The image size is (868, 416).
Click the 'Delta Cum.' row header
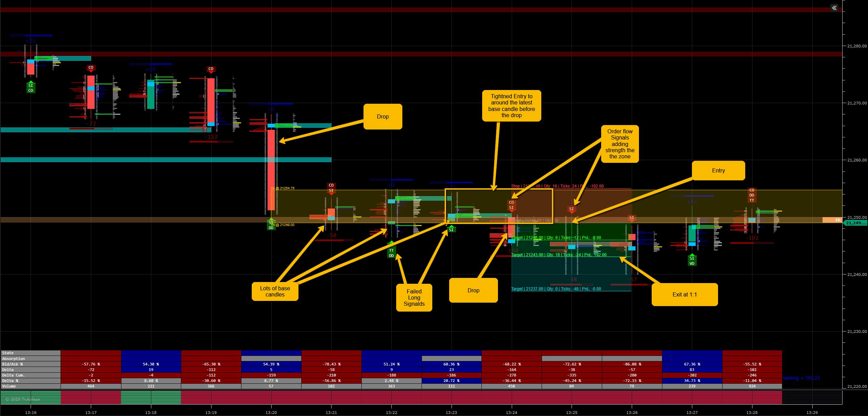click(x=30, y=375)
